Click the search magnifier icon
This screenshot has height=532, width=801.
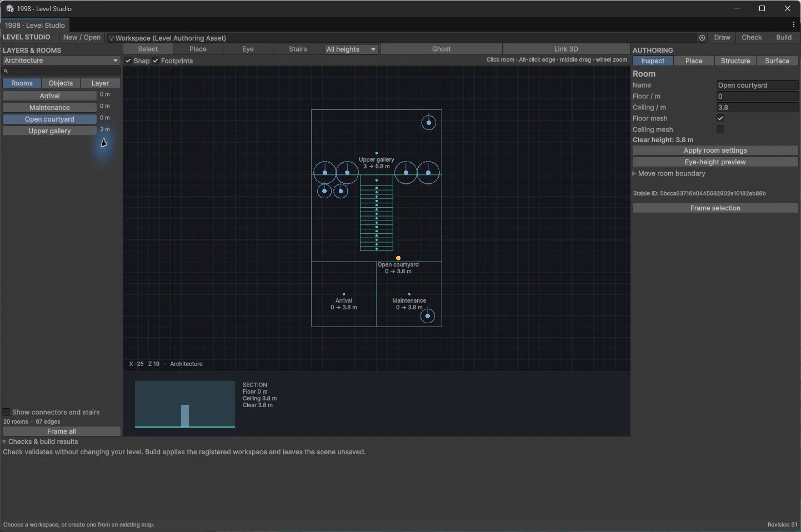pos(6,71)
